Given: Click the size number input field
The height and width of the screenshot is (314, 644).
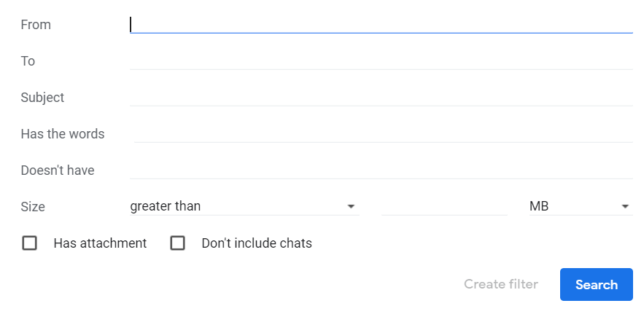Looking at the screenshot, I should click(x=443, y=206).
